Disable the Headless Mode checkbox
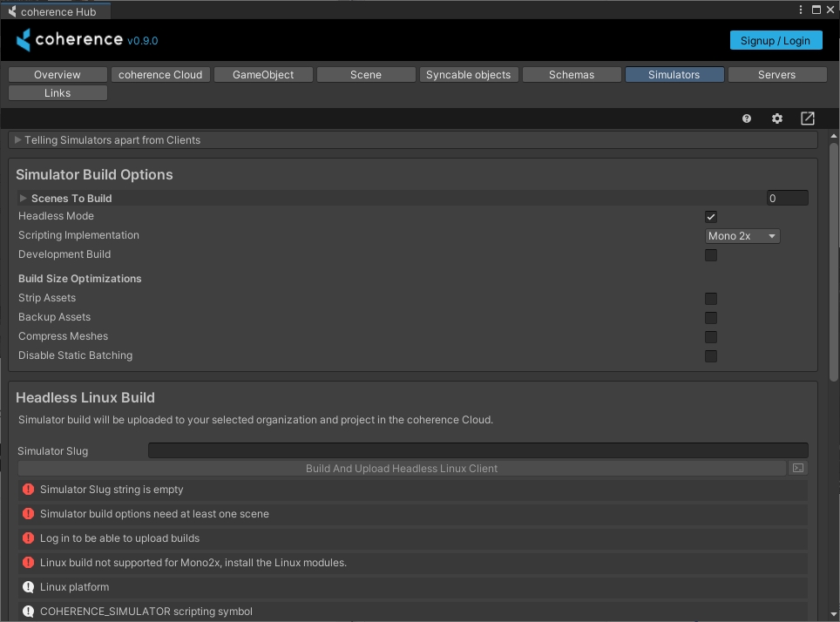 point(711,217)
